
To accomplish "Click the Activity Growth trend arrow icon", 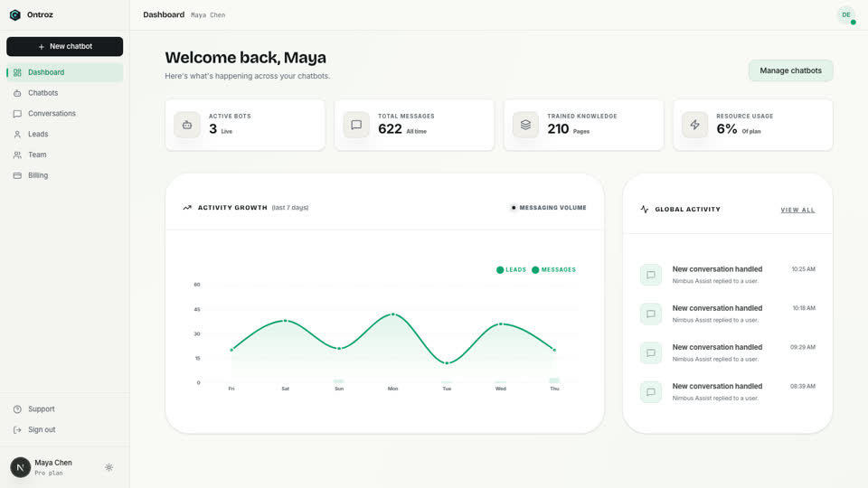I will point(187,208).
